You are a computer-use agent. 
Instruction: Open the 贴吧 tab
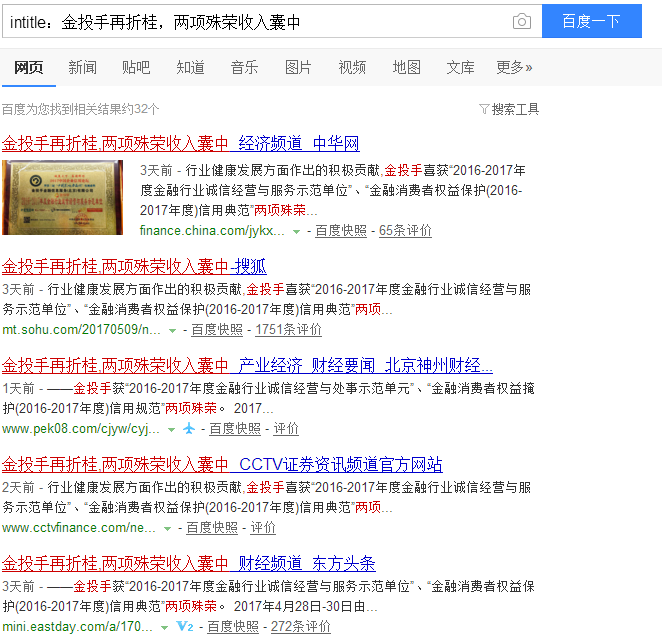(x=136, y=68)
